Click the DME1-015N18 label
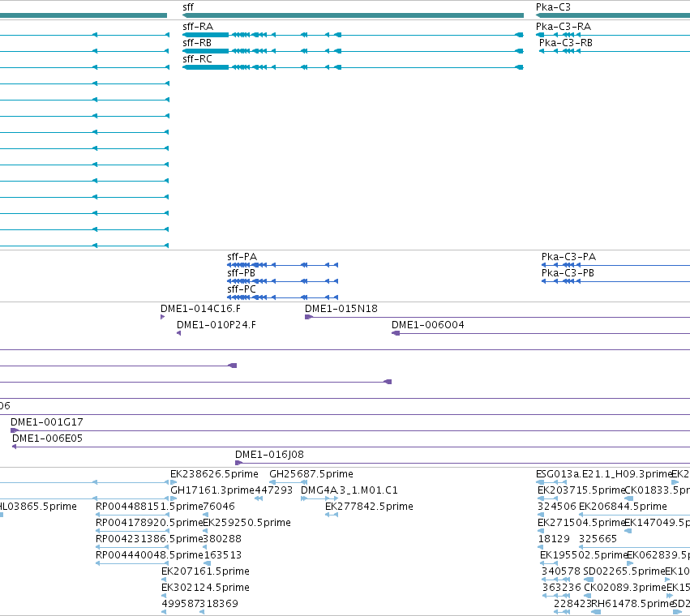 341,309
